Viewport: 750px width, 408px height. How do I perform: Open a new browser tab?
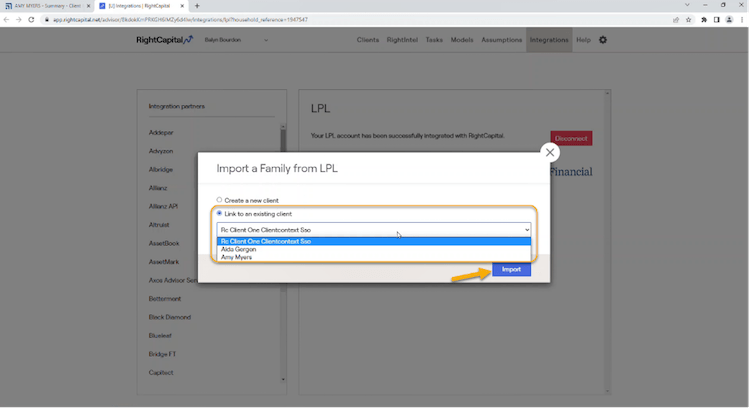[x=197, y=6]
